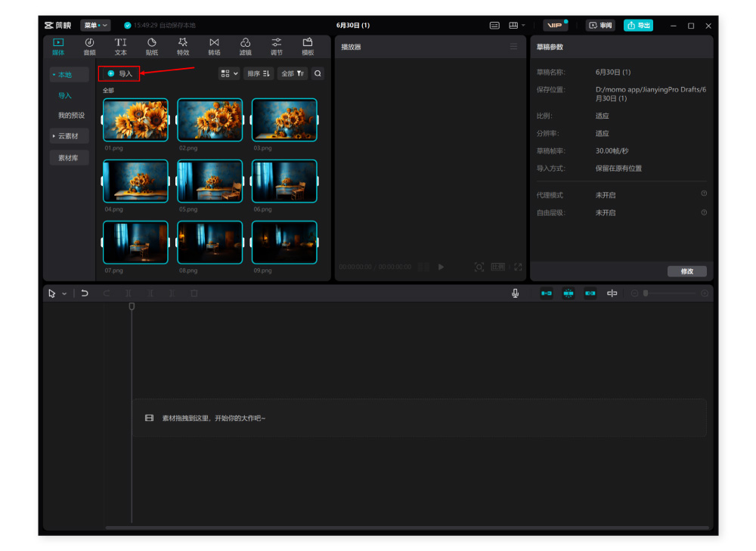The width and height of the screenshot is (756, 551).
Task: Select thumbnail 03.png
Action: (x=284, y=120)
